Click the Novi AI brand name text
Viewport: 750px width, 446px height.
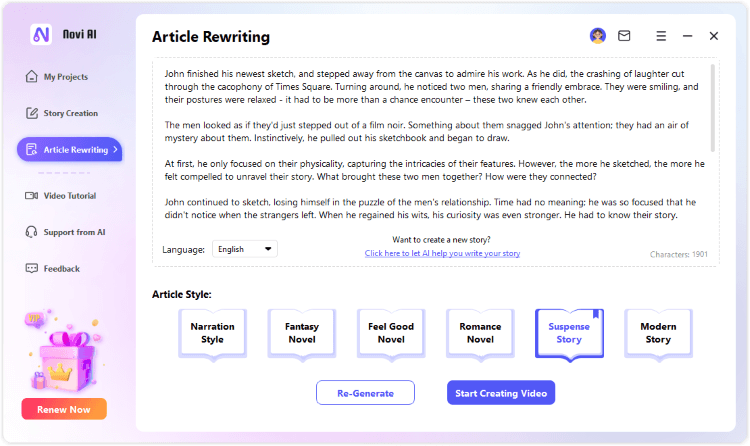79,34
